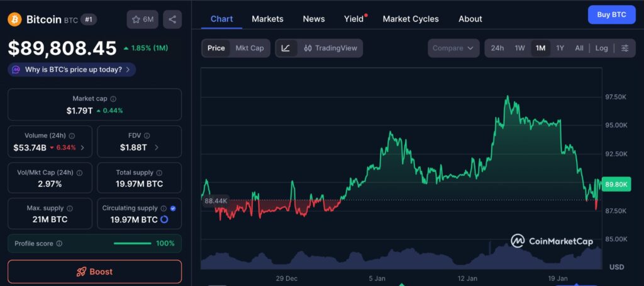Click the Profile score progress bar

coord(132,244)
